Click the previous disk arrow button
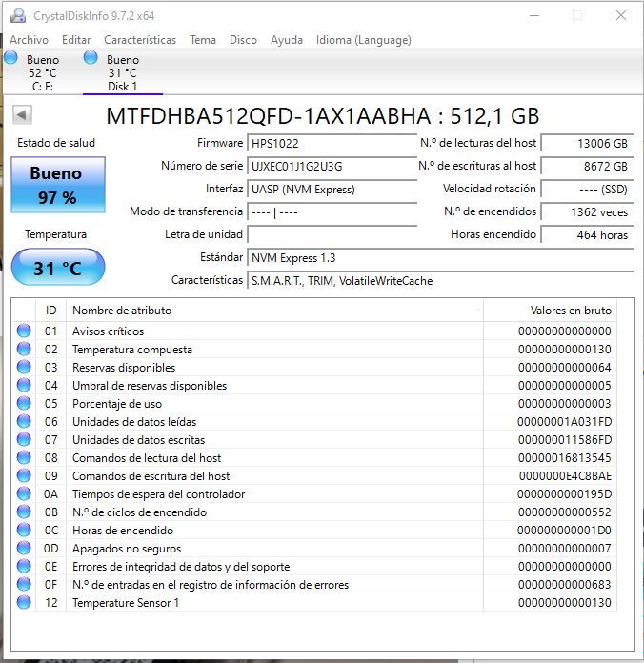The image size is (644, 663). [22, 114]
